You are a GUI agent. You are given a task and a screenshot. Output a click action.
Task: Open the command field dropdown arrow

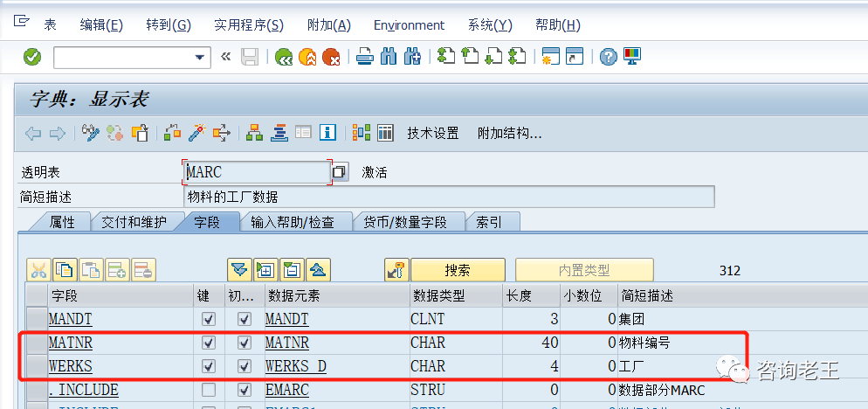[201, 58]
